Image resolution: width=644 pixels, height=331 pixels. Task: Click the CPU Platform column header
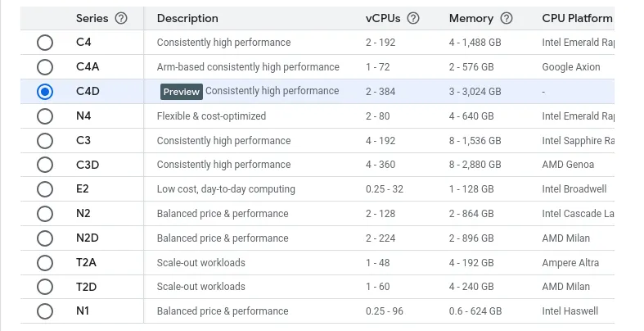point(577,18)
